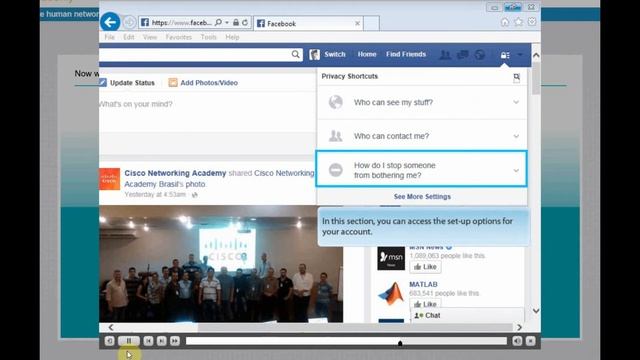Viewport: 640px width, 360px height.
Task: Click the MSN News page logo
Action: (391, 258)
